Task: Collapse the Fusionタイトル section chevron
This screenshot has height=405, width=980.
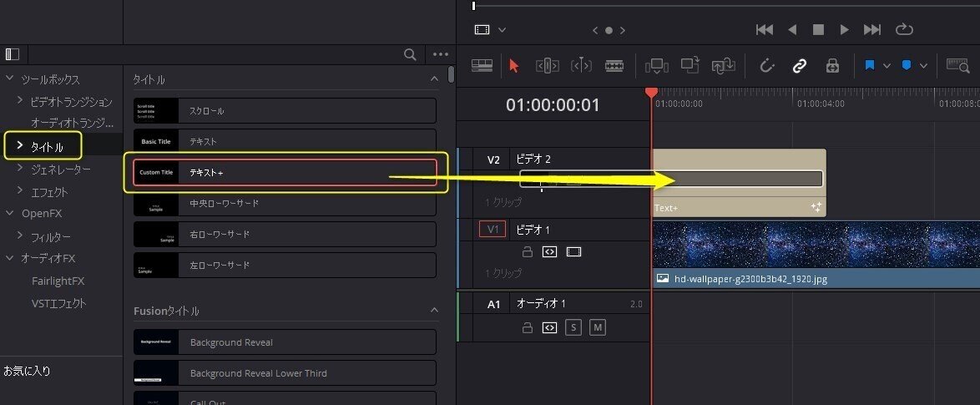Action: coord(434,310)
